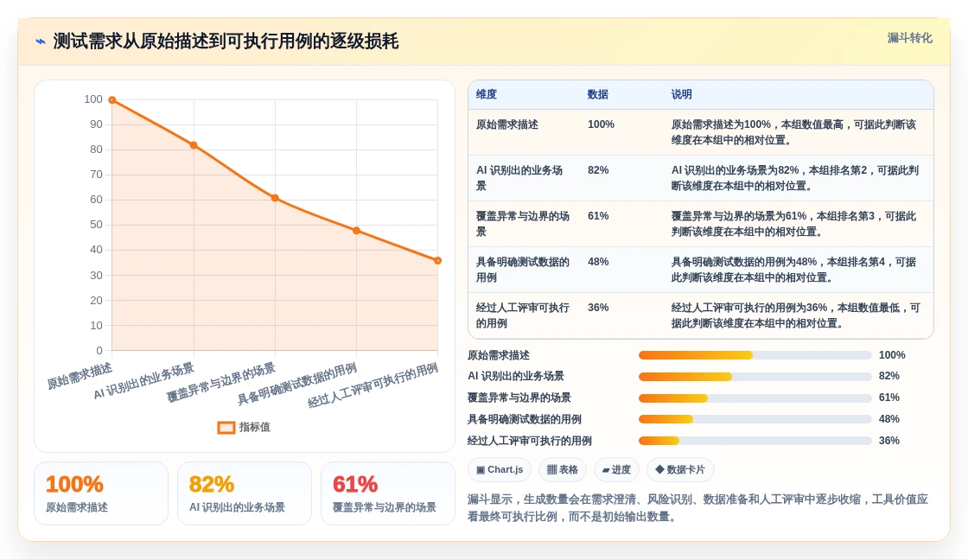Click the 48% label right of the progress bar
Screen dimensions: 968x560
(889, 419)
